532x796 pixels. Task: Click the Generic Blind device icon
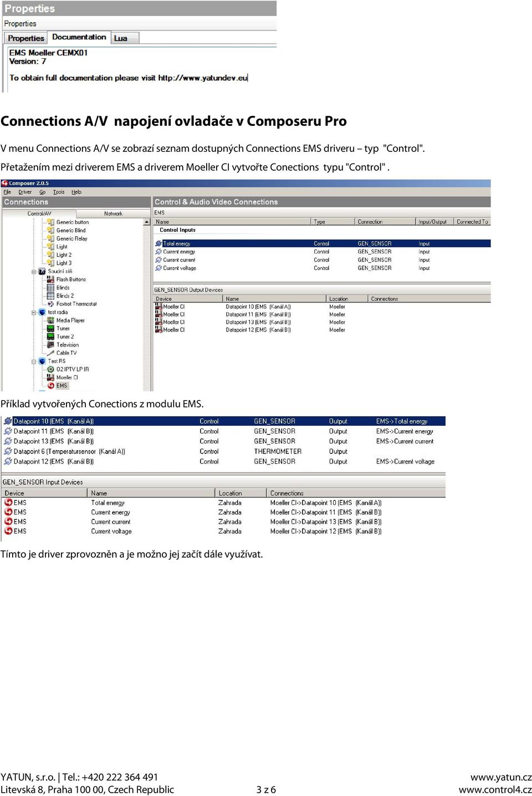click(50, 231)
